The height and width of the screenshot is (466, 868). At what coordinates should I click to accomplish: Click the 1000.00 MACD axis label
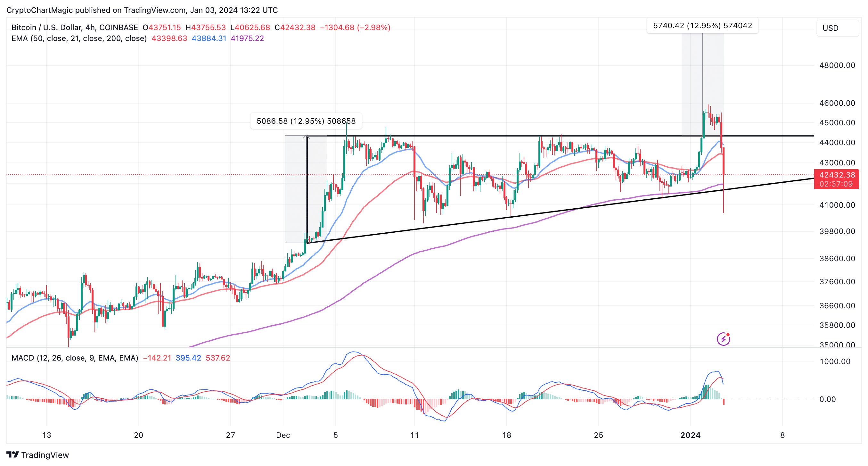[x=835, y=362]
